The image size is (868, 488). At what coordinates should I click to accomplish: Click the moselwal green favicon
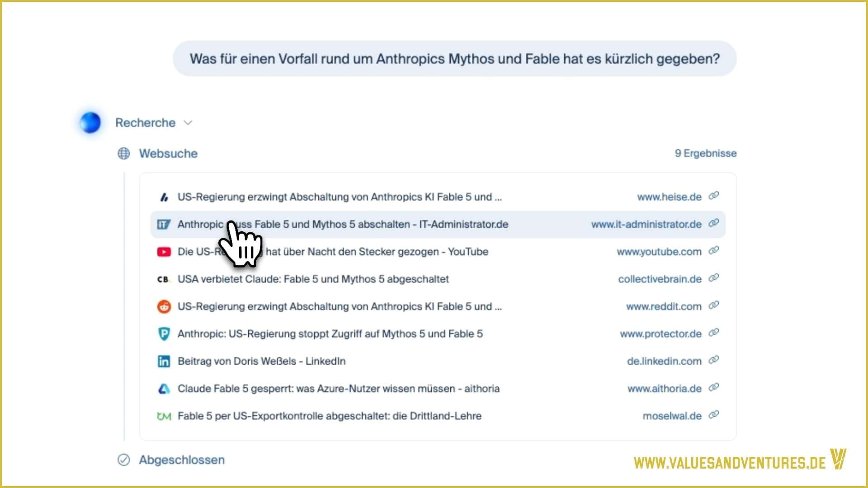tap(164, 417)
